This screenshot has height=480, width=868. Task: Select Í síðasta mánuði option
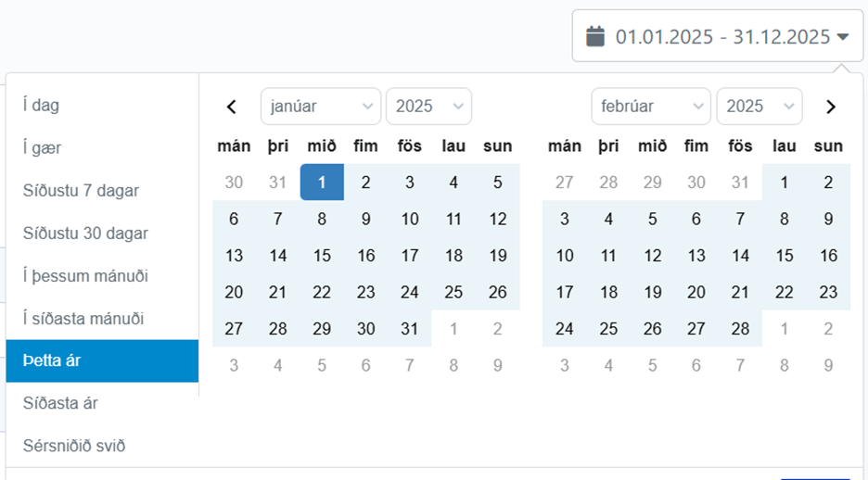pyautogui.click(x=102, y=318)
